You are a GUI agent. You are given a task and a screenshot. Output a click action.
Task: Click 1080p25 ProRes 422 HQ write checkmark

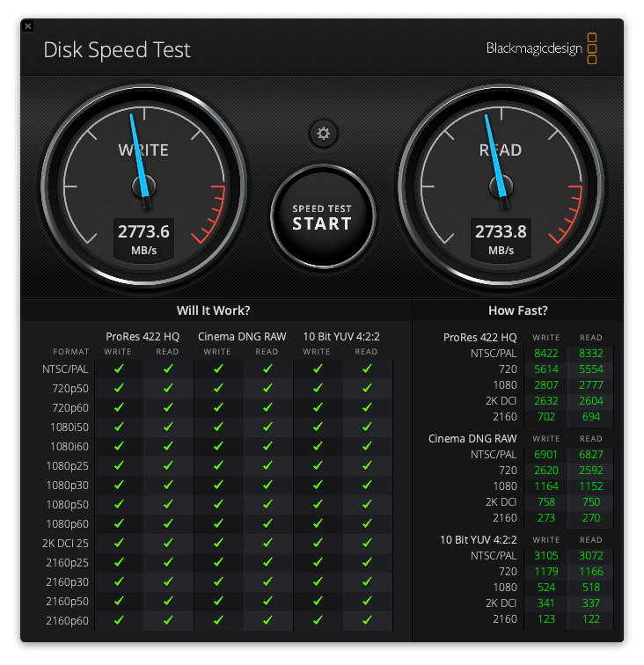pyautogui.click(x=119, y=465)
